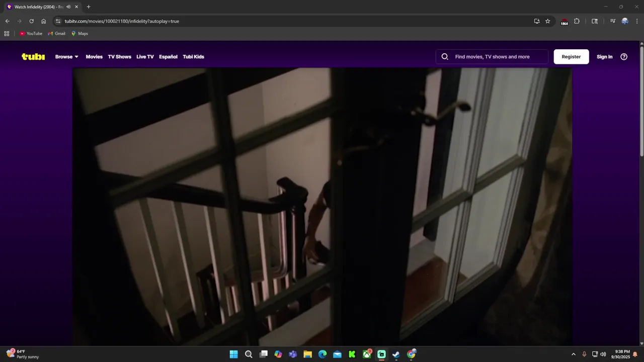Launch Microsoft Edge from taskbar

point(323,354)
